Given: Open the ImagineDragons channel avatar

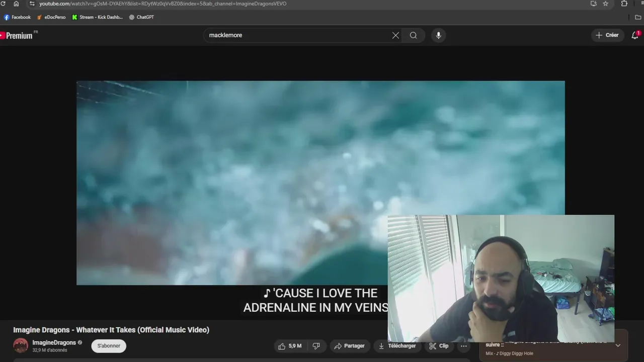Looking at the screenshot, I should (21, 345).
